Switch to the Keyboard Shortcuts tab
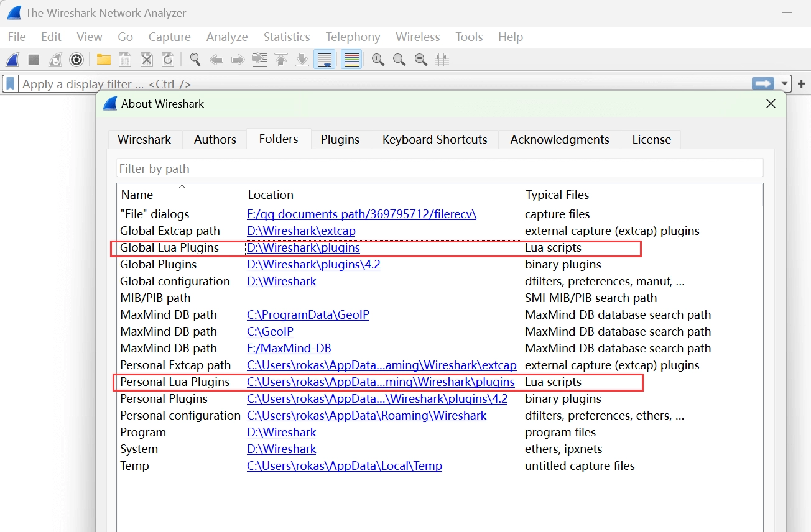Viewport: 811px width, 532px height. pos(434,139)
